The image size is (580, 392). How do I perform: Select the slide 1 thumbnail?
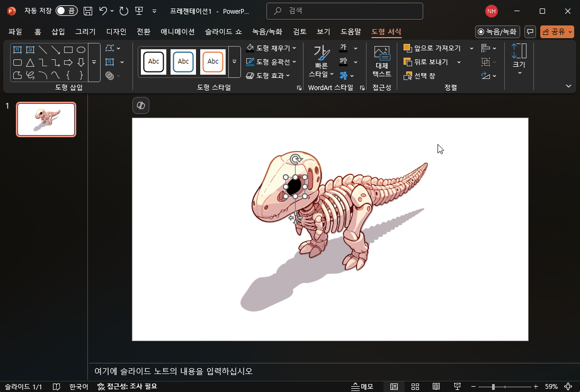pyautogui.click(x=46, y=119)
